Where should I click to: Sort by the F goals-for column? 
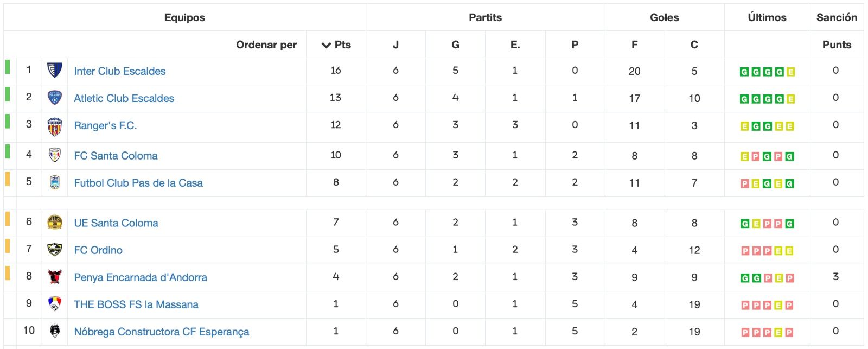(634, 45)
